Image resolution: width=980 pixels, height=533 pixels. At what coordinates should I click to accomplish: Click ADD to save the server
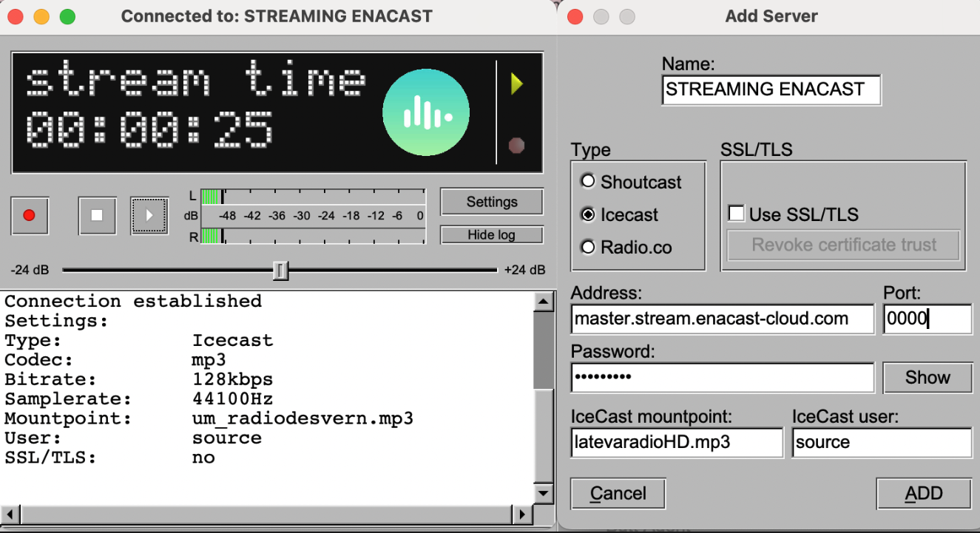tap(923, 493)
